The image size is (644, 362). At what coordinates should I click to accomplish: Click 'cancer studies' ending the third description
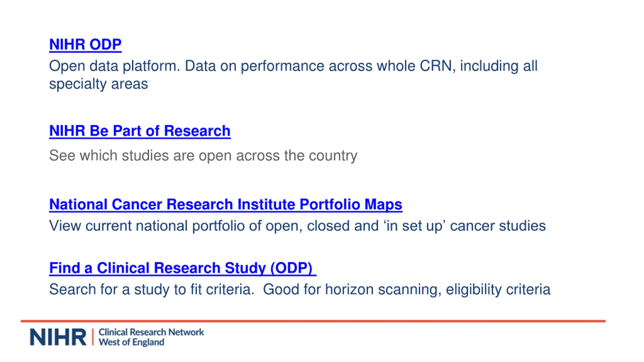[498, 226]
